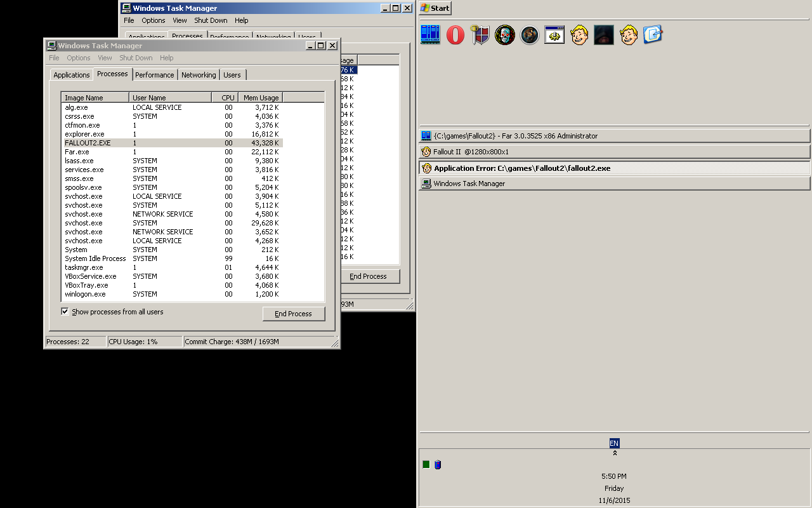Open File menu in the front Task Manager

pyautogui.click(x=54, y=58)
